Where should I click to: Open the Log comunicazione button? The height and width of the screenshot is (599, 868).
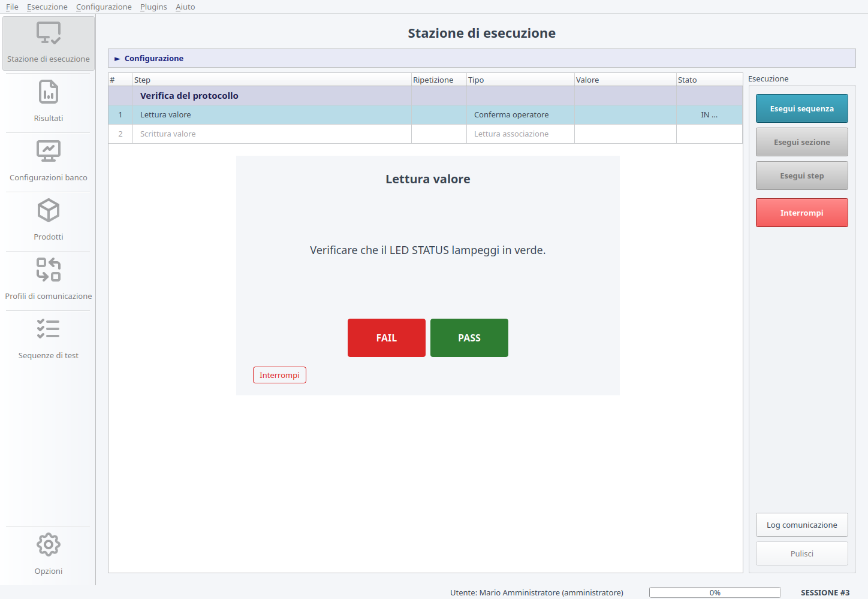802,525
